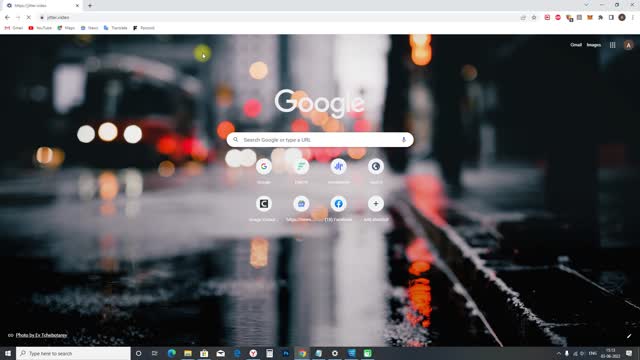This screenshot has height=360, width=640.
Task: Close the jitter.video tab
Action: coord(77,6)
